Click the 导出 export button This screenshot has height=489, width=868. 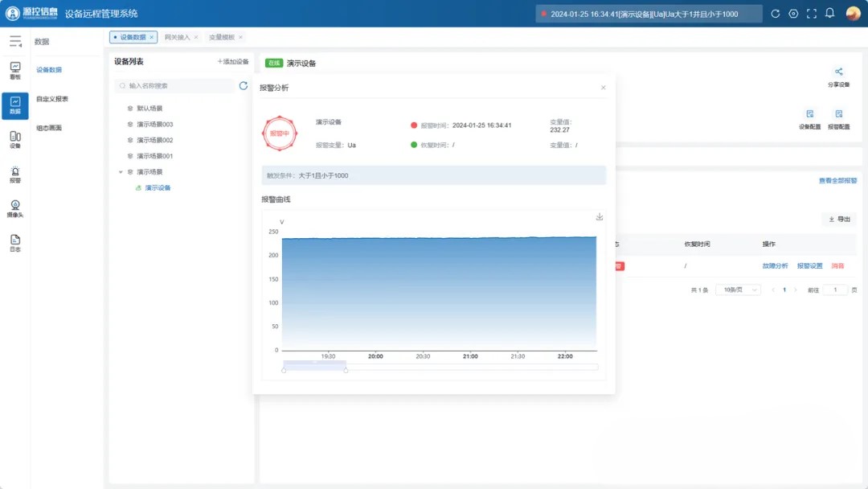coord(839,220)
